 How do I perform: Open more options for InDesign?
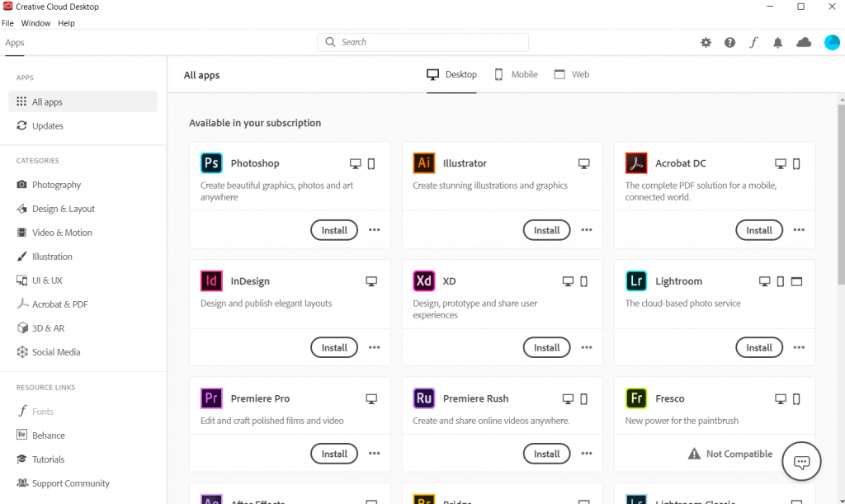[x=374, y=347]
